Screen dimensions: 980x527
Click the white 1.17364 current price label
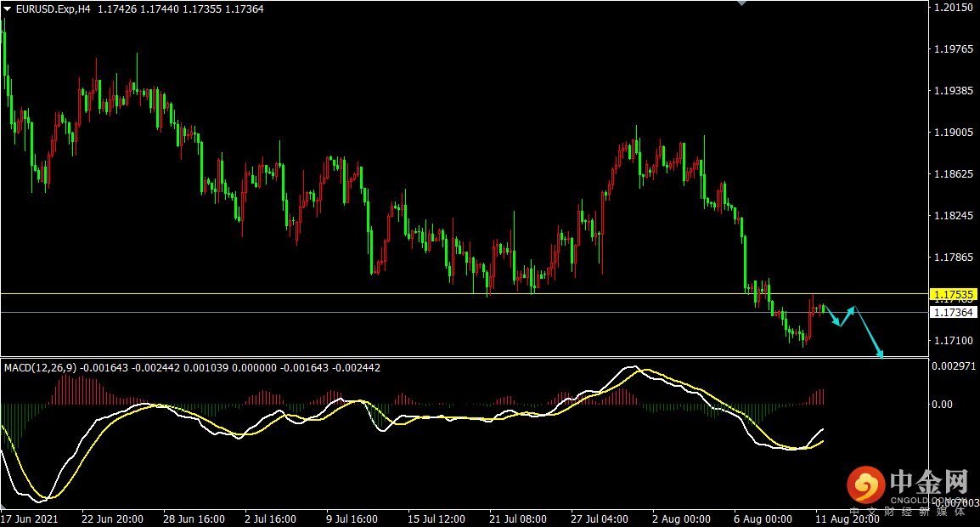click(x=955, y=313)
